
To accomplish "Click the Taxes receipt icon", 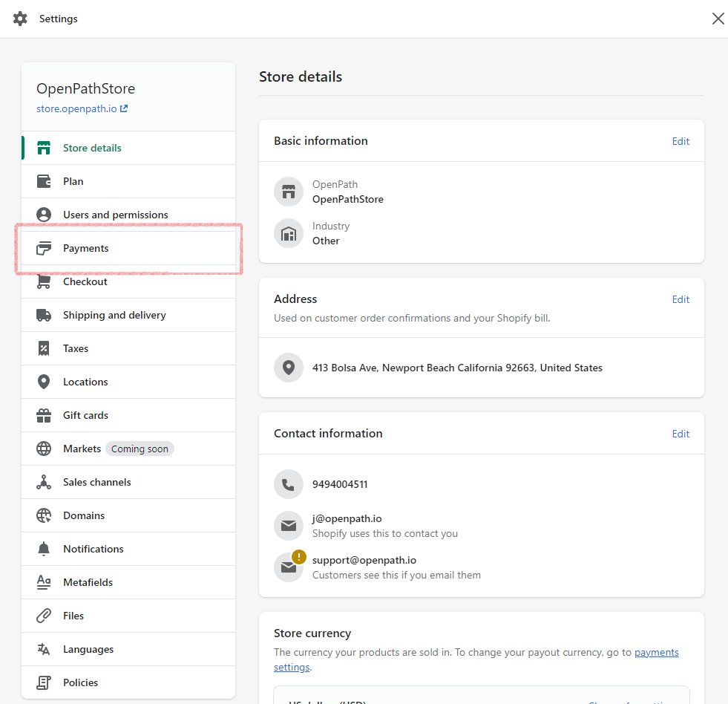I will [x=44, y=348].
